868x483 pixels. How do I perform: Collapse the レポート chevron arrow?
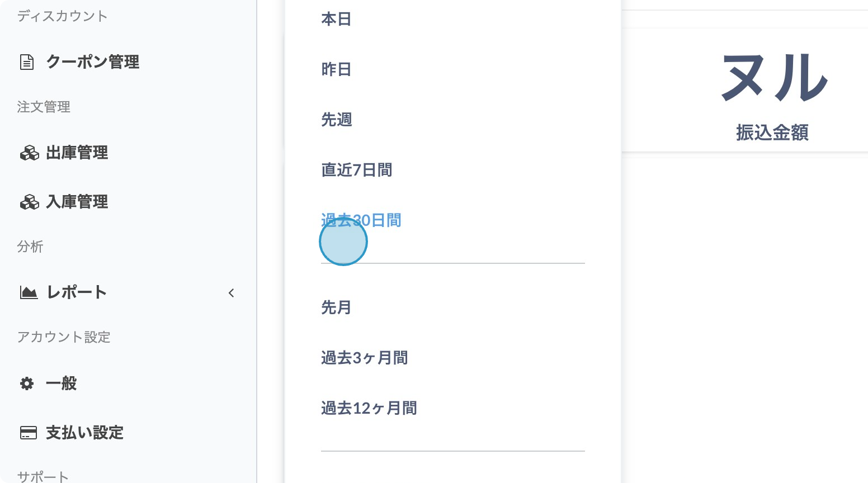click(232, 293)
